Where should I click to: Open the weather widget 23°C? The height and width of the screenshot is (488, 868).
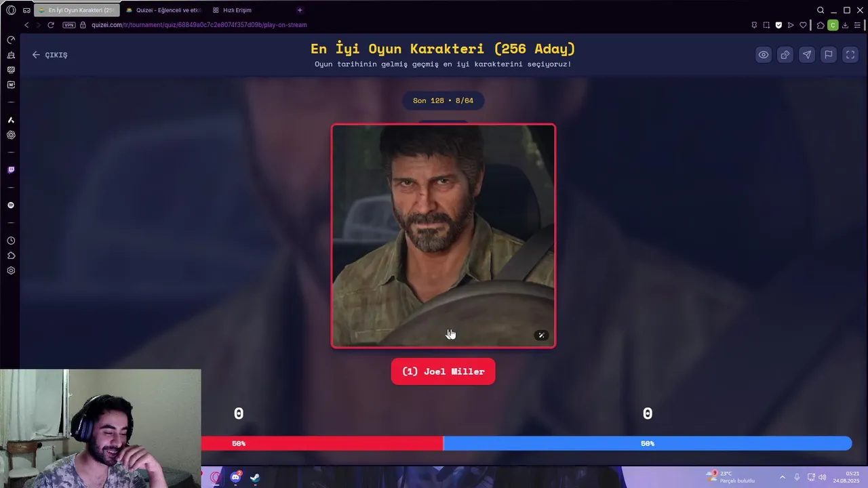730,477
